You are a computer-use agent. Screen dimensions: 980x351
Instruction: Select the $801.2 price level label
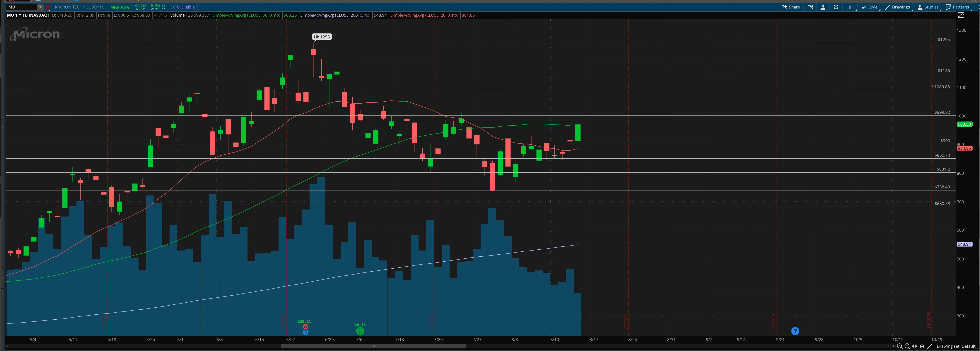click(x=943, y=169)
